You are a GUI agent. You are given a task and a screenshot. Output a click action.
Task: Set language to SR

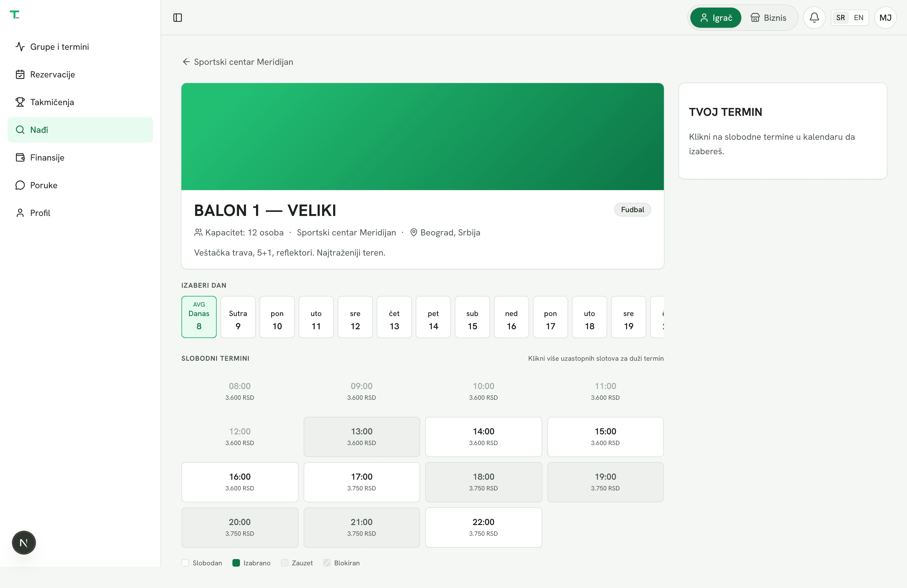point(840,18)
